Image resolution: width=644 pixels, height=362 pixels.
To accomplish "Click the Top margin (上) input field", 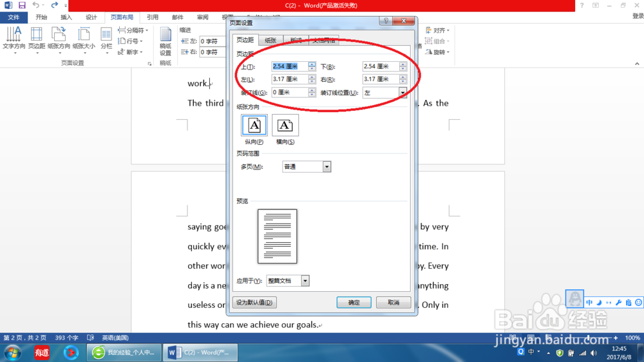I will (x=290, y=66).
